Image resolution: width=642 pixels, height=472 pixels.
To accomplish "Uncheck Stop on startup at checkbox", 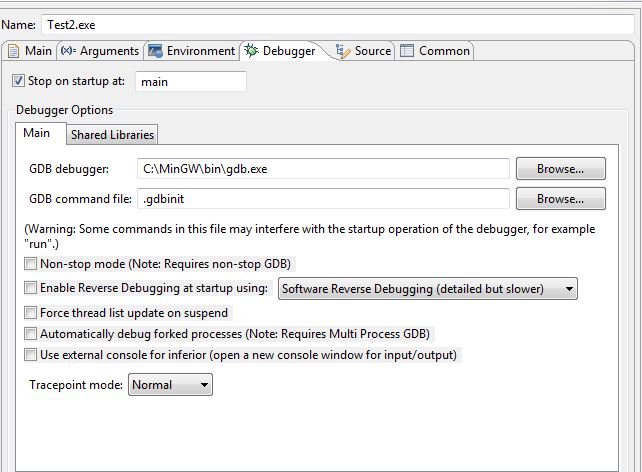I will pos(18,81).
